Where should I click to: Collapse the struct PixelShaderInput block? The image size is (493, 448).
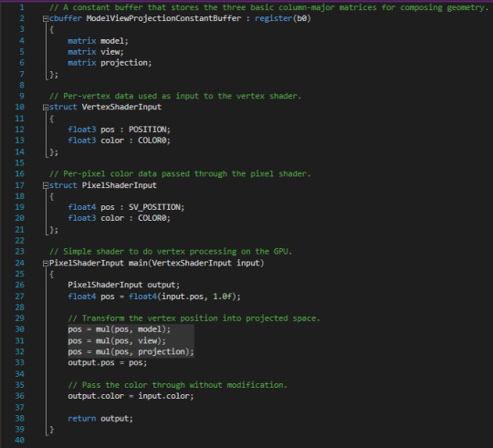[x=46, y=185]
